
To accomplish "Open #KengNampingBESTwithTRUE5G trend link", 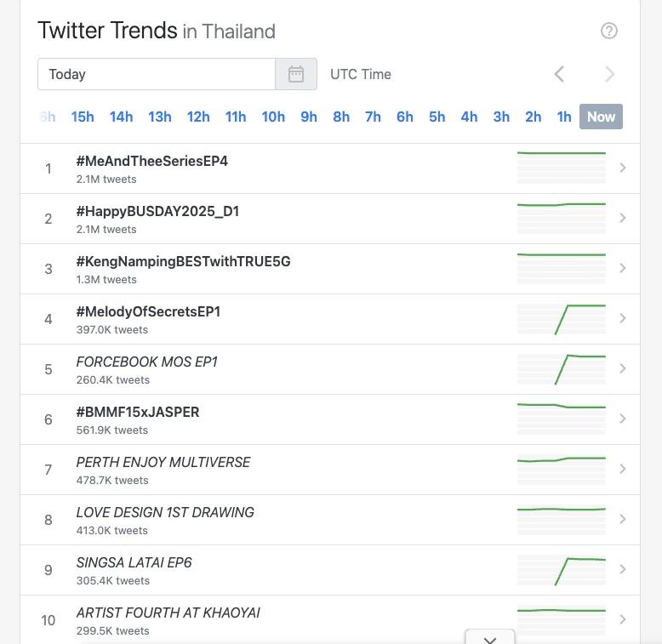I will 183,261.
